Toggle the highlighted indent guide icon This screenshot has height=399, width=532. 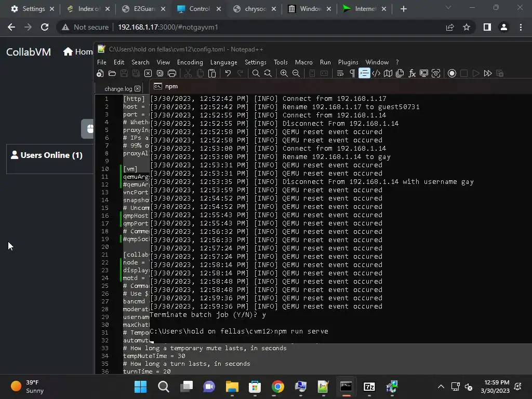click(x=364, y=73)
